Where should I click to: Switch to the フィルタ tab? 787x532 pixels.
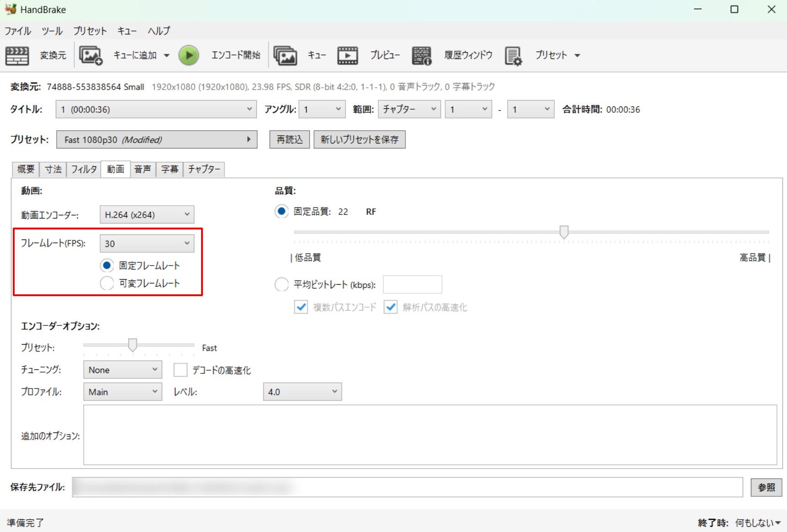[84, 169]
